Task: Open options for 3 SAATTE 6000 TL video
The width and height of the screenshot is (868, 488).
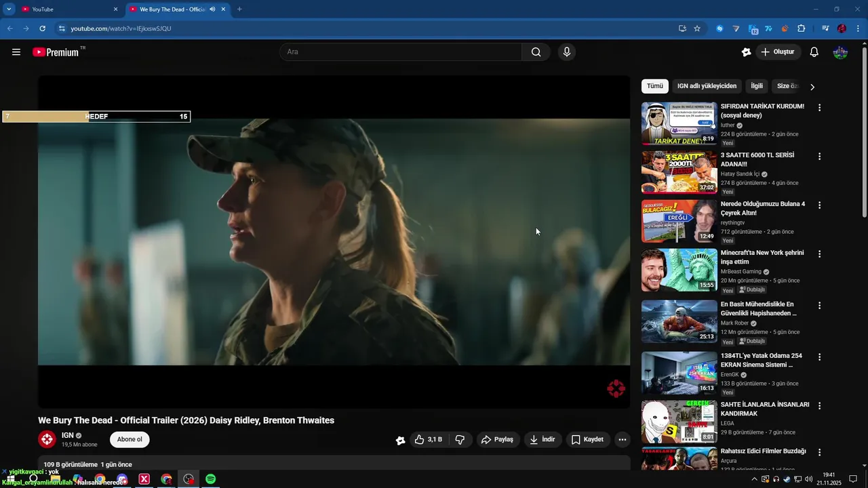Action: 819,157
